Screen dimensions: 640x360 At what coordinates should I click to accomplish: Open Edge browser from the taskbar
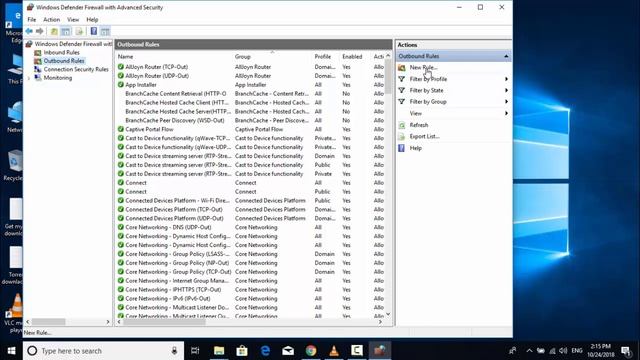coord(265,351)
